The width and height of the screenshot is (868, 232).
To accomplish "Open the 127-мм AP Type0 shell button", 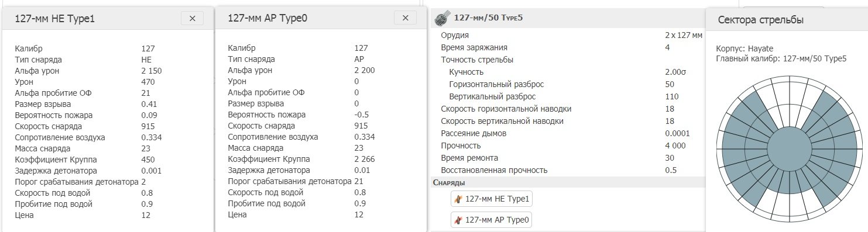I will click(492, 220).
